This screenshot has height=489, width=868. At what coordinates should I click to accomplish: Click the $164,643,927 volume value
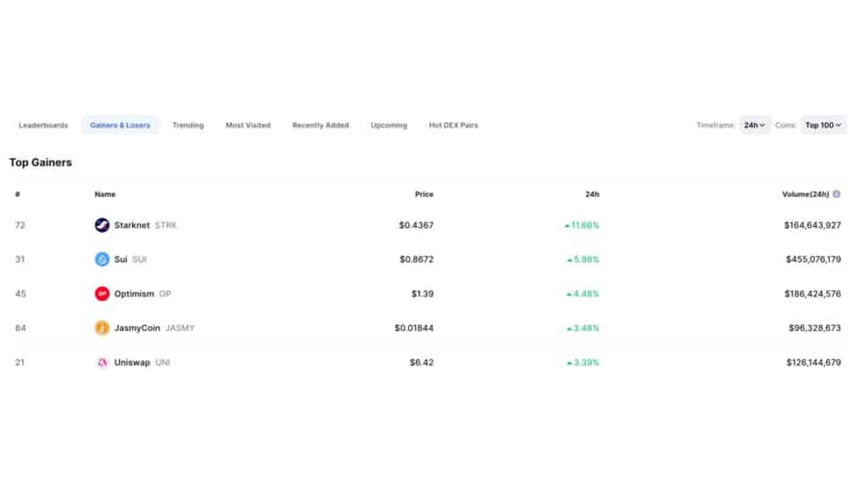[x=812, y=225]
